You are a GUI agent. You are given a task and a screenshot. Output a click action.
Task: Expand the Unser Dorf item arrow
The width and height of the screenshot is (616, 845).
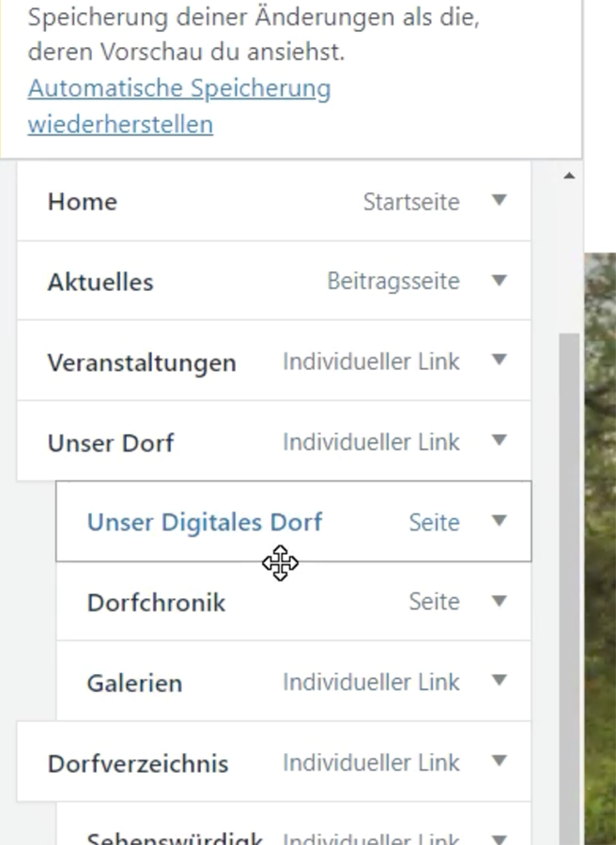pyautogui.click(x=500, y=440)
